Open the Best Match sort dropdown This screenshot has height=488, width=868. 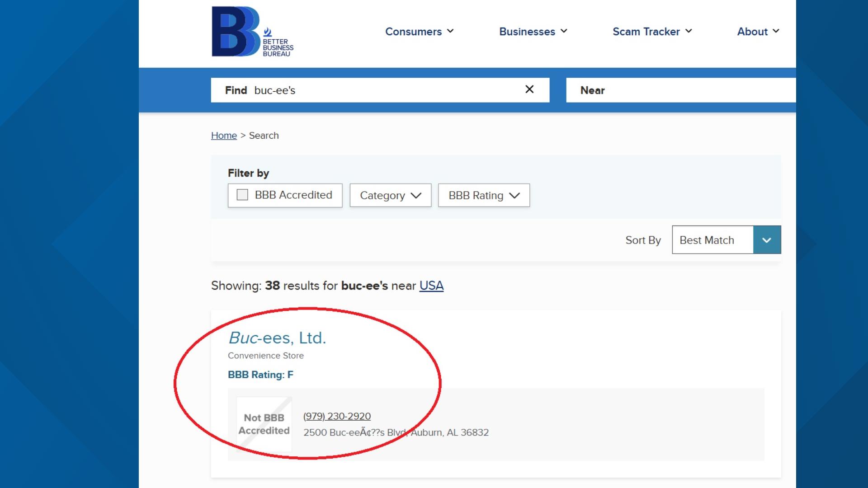726,240
